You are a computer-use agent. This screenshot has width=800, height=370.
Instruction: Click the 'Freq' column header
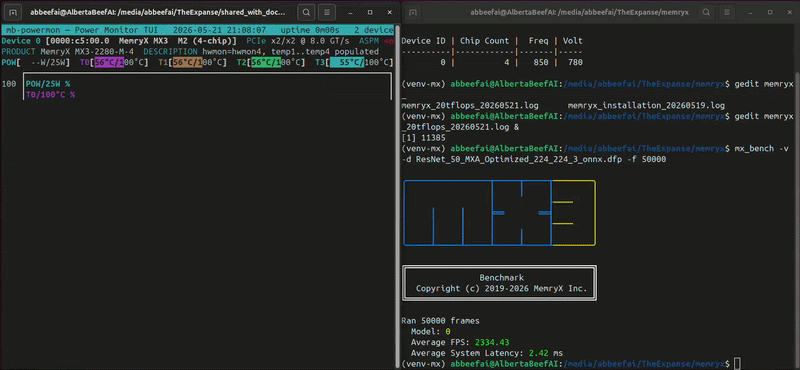[x=538, y=41]
